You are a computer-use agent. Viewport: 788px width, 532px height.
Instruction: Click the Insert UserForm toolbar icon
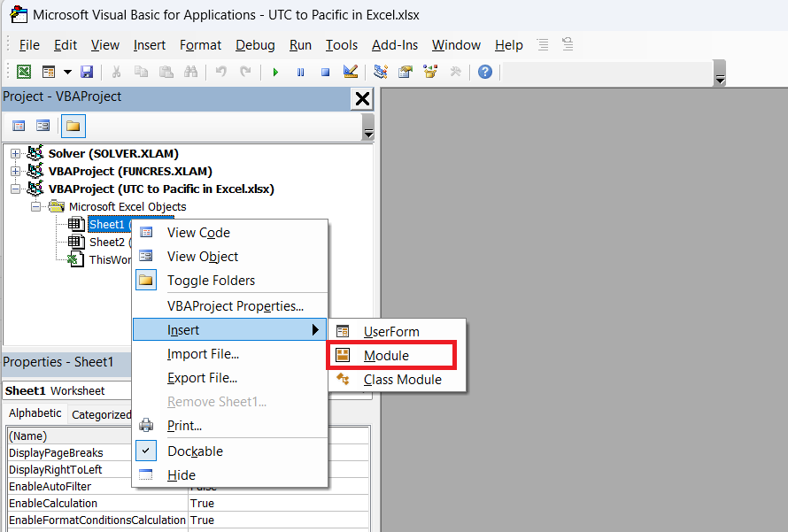pyautogui.click(x=49, y=72)
